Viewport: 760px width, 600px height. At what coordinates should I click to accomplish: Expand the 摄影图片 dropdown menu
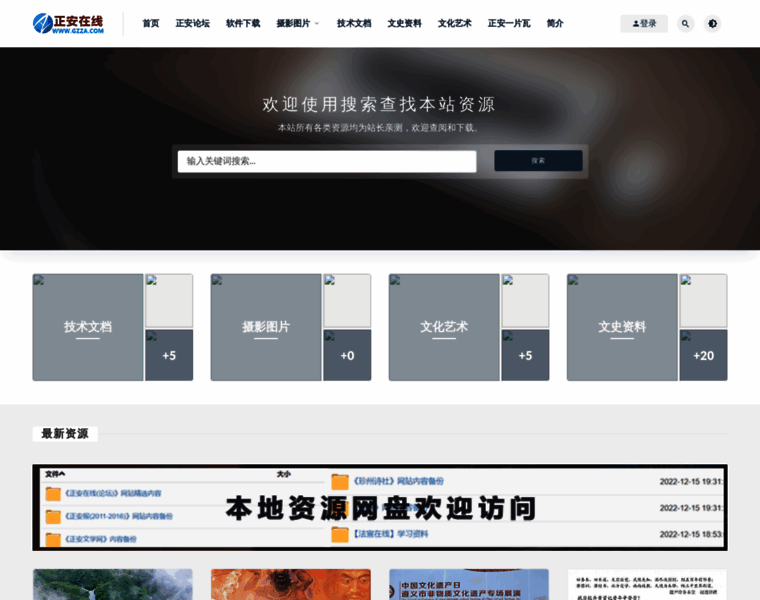[x=297, y=23]
